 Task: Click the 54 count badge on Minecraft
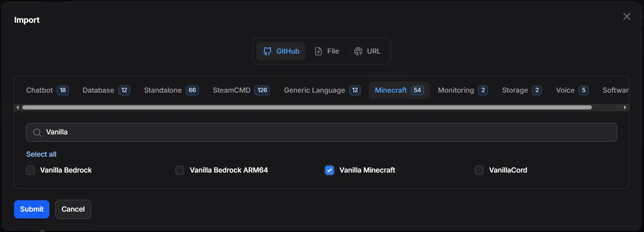tap(417, 90)
